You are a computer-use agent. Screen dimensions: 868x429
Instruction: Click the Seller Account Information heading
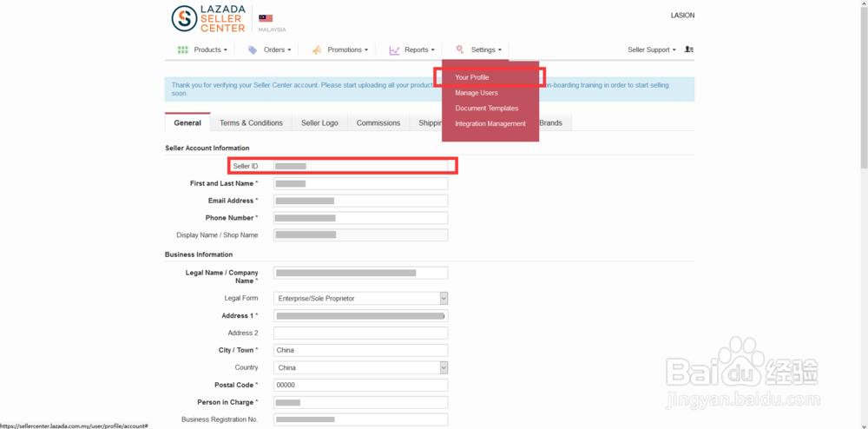point(207,148)
